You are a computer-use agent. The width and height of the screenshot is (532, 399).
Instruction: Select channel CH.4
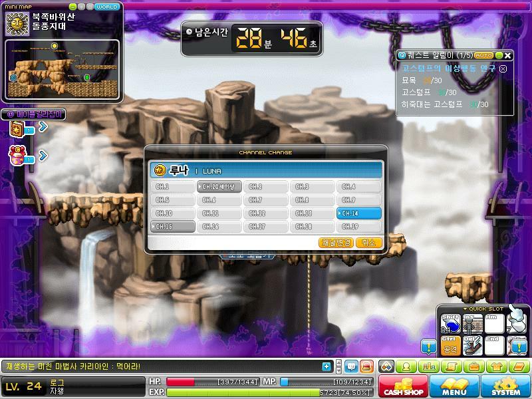coord(359,187)
